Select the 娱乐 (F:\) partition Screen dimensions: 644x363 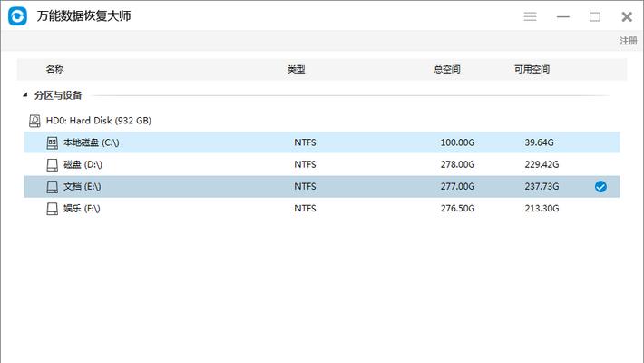point(322,209)
